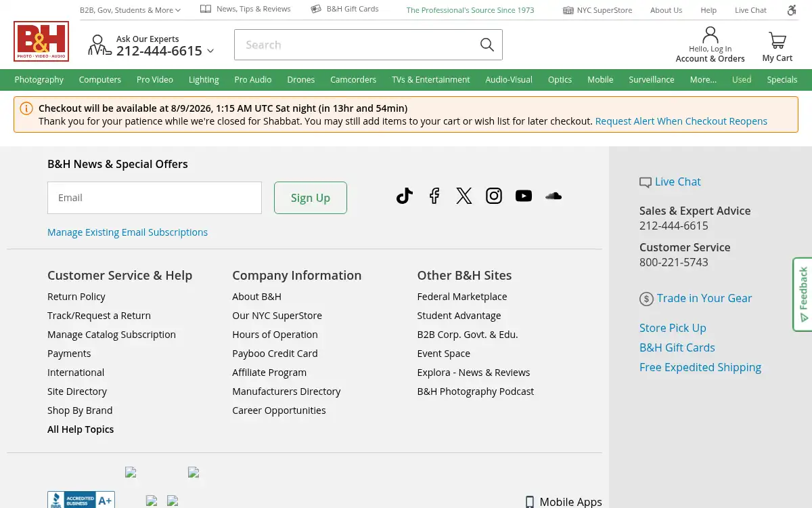
Task: Visit B&H on TikTok
Action: tap(405, 196)
